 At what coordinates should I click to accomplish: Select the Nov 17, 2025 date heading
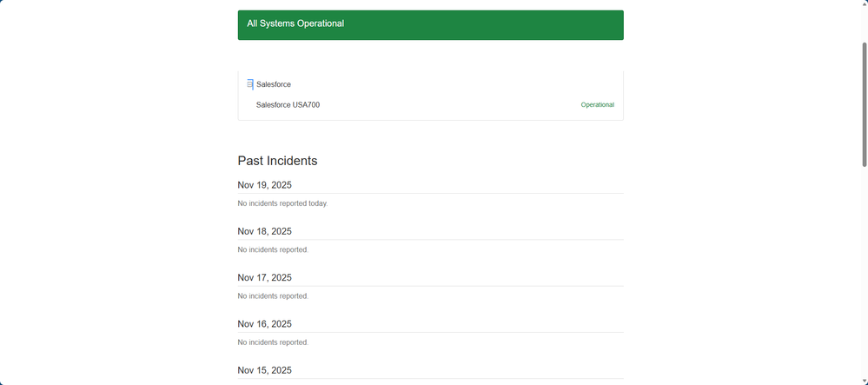(x=265, y=277)
